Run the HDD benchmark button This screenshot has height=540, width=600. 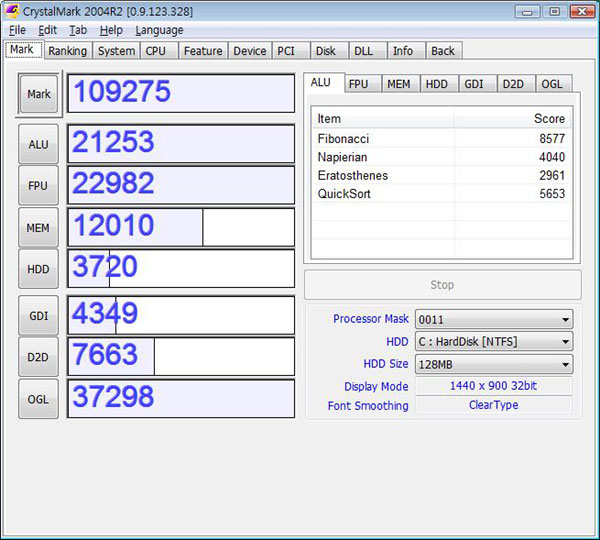point(38,269)
